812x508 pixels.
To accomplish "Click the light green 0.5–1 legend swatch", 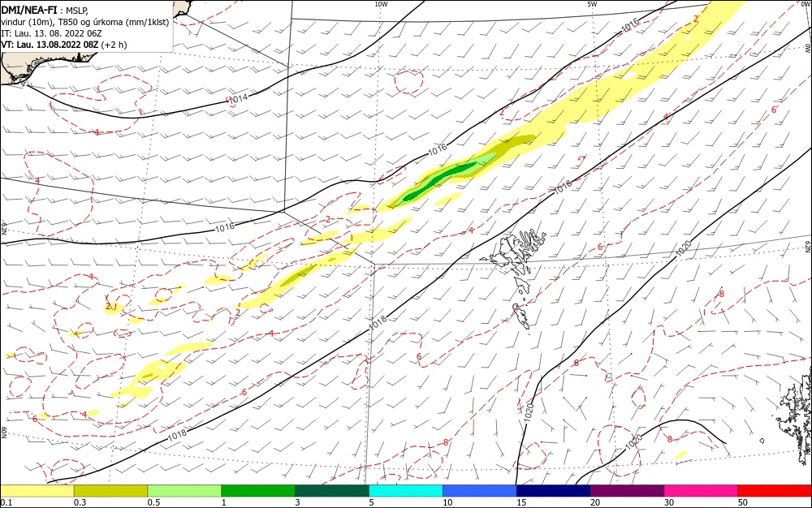I will pyautogui.click(x=184, y=491).
